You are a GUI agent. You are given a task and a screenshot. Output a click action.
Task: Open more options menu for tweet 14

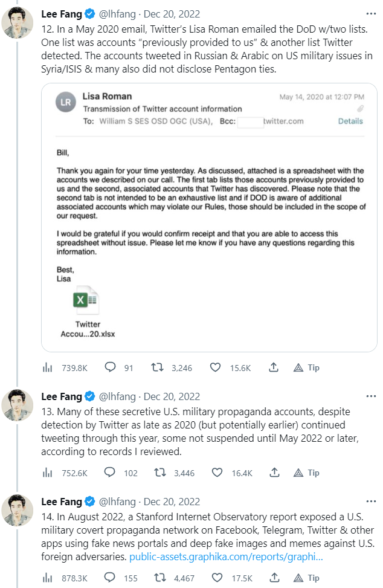coord(370,502)
